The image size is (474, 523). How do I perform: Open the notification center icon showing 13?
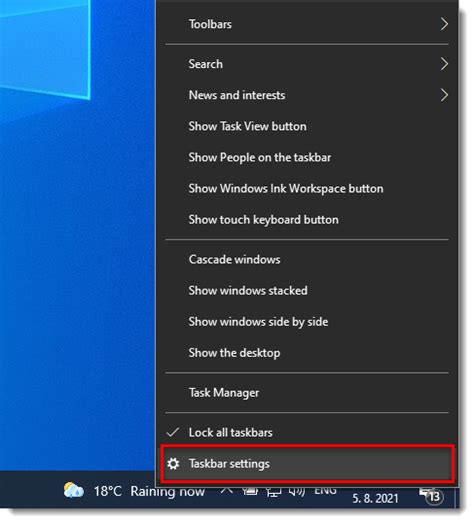(x=431, y=496)
